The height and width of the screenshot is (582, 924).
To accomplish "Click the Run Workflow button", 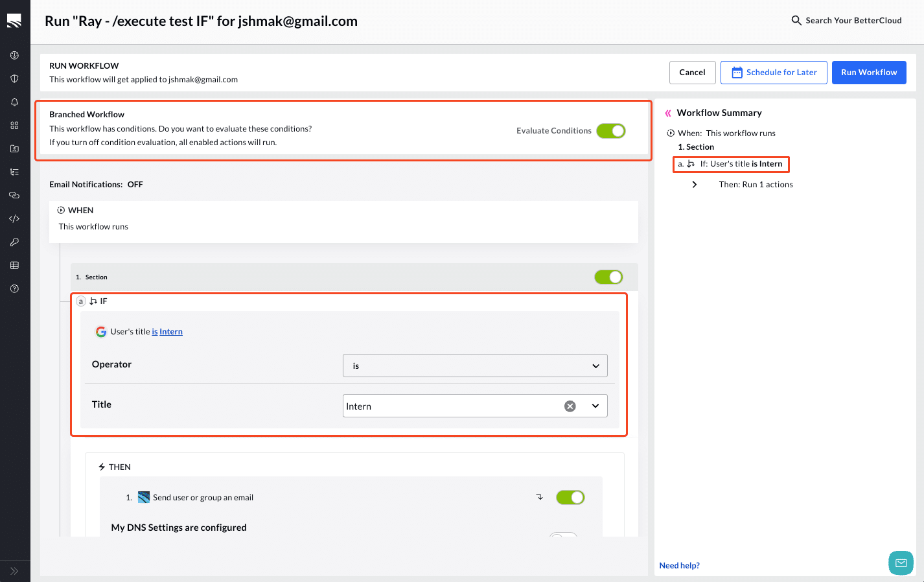I will [x=869, y=73].
